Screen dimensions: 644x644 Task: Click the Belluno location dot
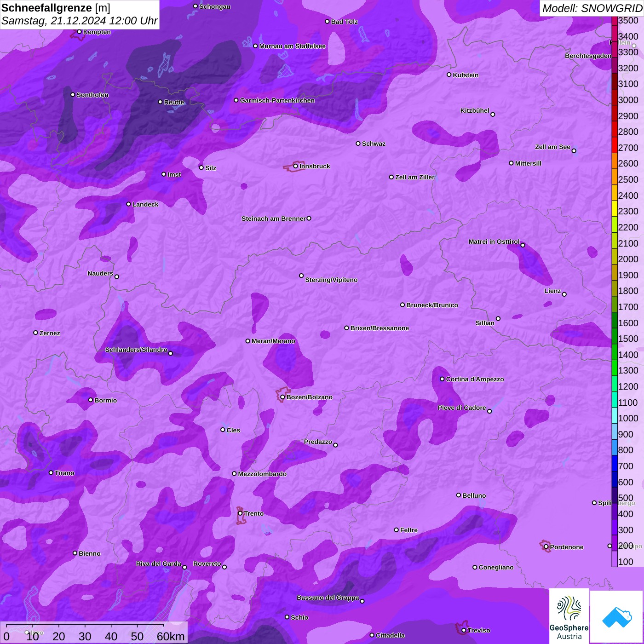pos(459,495)
